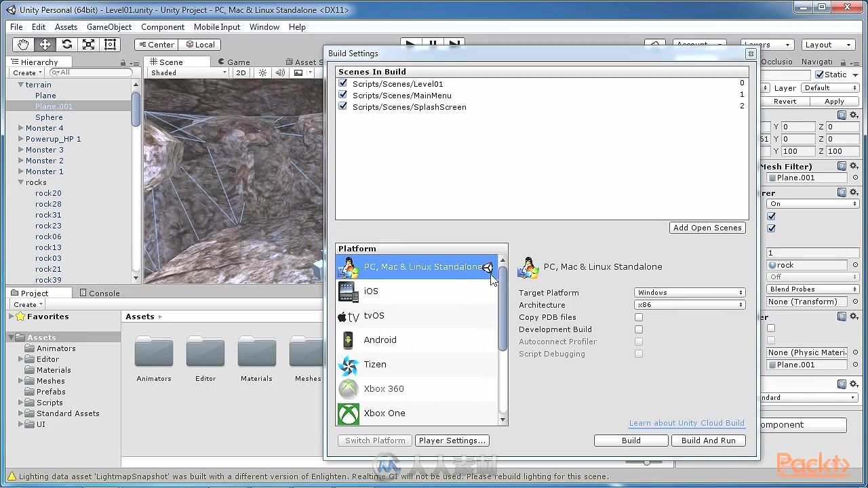
Task: Select tvOS platform in list
Action: 418,316
